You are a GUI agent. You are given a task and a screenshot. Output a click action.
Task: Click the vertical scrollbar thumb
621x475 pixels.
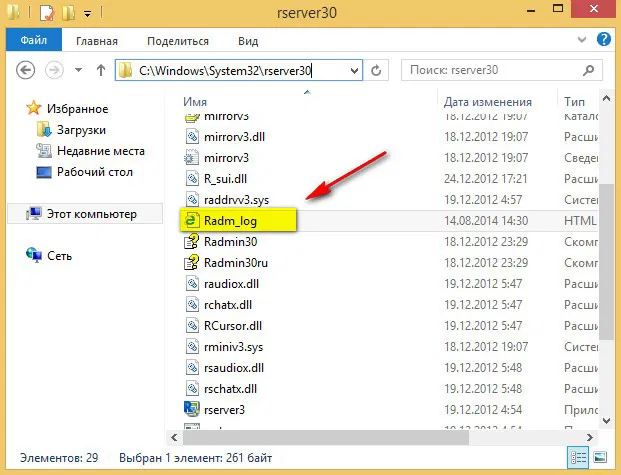tap(606, 261)
